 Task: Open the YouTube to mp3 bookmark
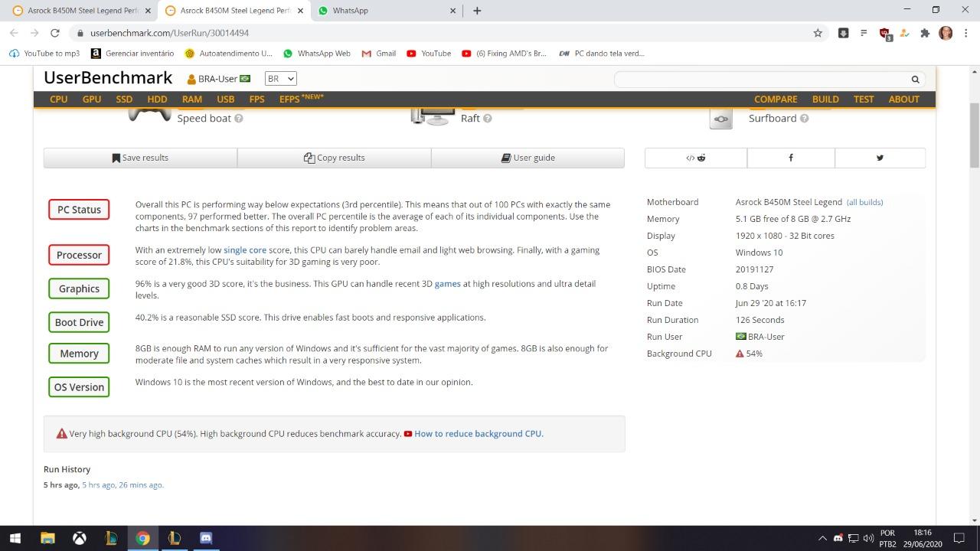pos(44,54)
